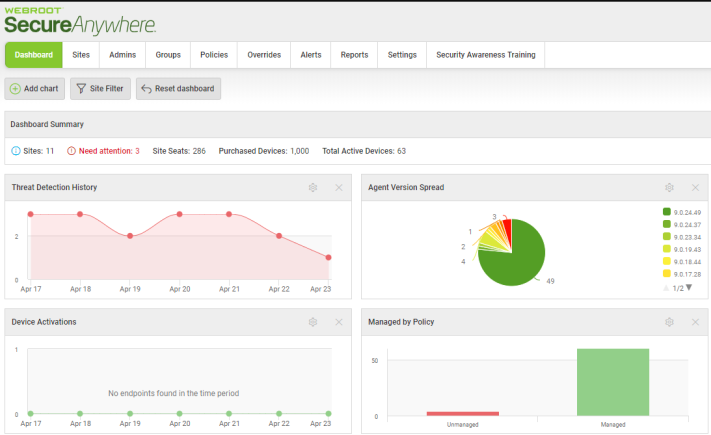Click the Sites: 11 summary text

39,151
